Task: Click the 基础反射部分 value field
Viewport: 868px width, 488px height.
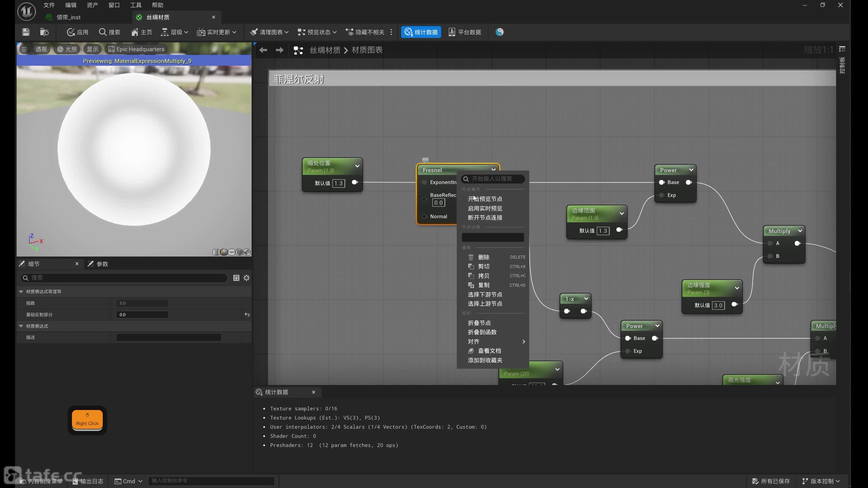Action: pyautogui.click(x=142, y=315)
